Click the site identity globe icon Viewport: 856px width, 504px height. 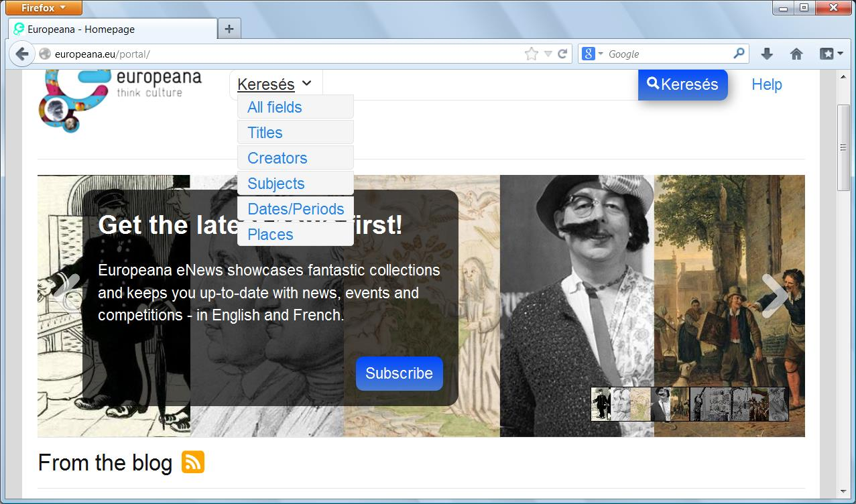(x=45, y=54)
